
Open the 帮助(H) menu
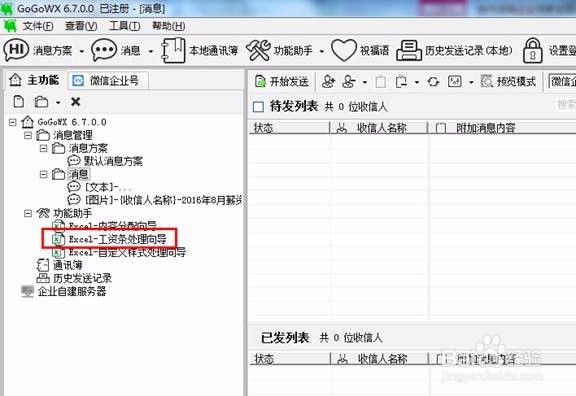coord(169,26)
